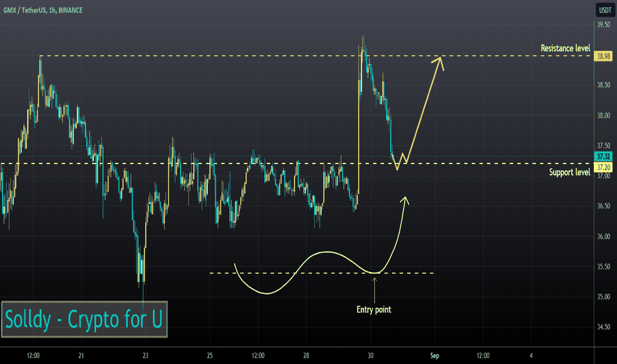Click the 36.50 price axis value

coord(603,206)
